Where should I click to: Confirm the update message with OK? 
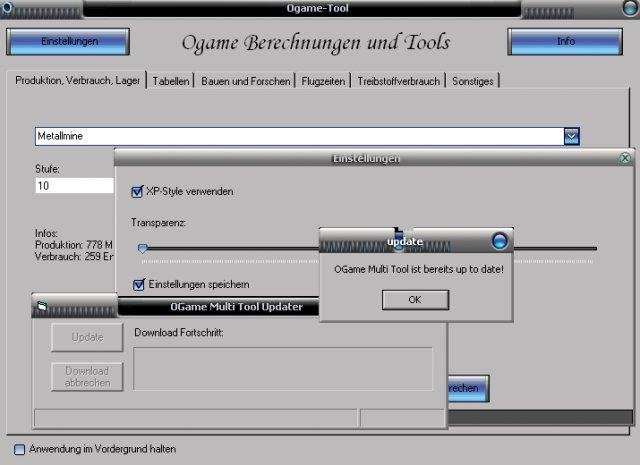click(x=415, y=300)
